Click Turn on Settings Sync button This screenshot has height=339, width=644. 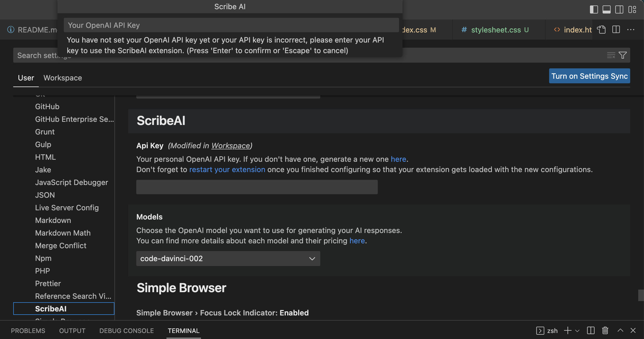589,76
